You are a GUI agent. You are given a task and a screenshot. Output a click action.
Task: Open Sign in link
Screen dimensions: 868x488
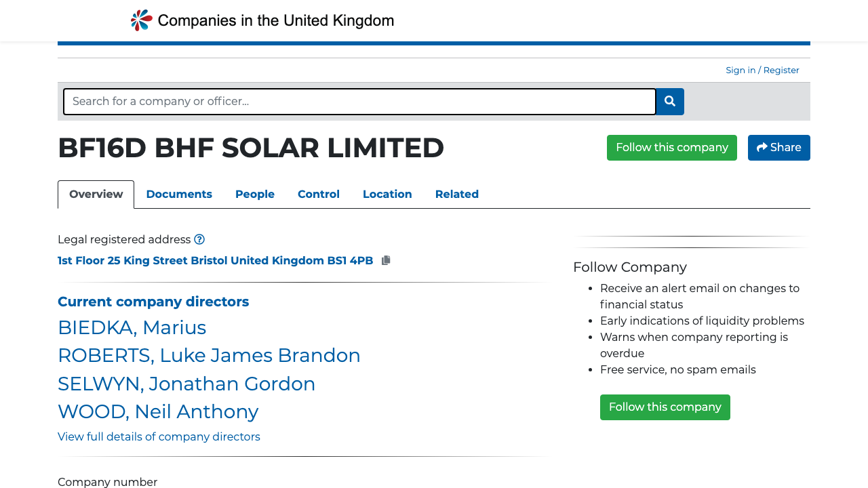click(x=741, y=70)
